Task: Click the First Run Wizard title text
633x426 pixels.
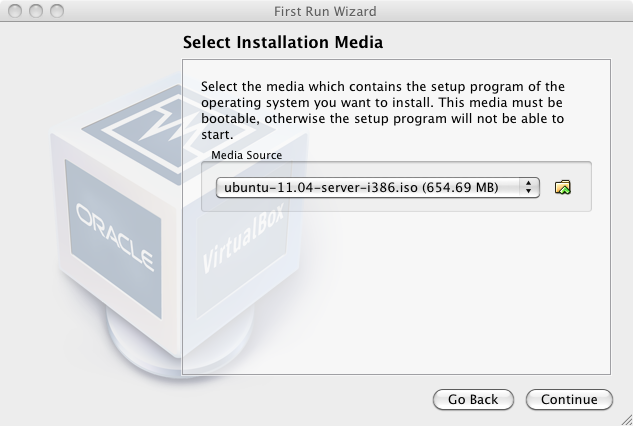Action: click(325, 11)
